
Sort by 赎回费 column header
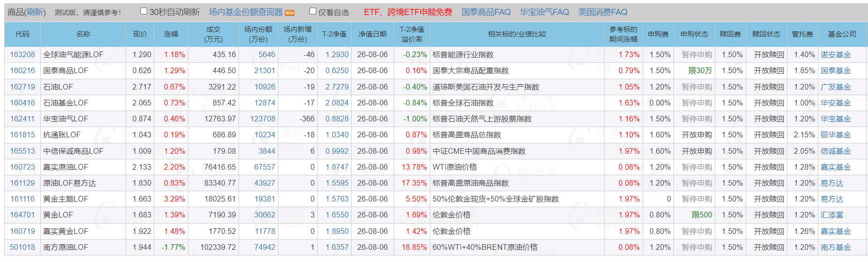tap(730, 34)
